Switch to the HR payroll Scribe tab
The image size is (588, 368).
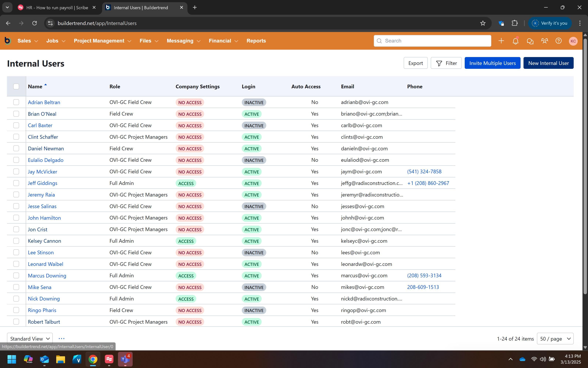[57, 8]
